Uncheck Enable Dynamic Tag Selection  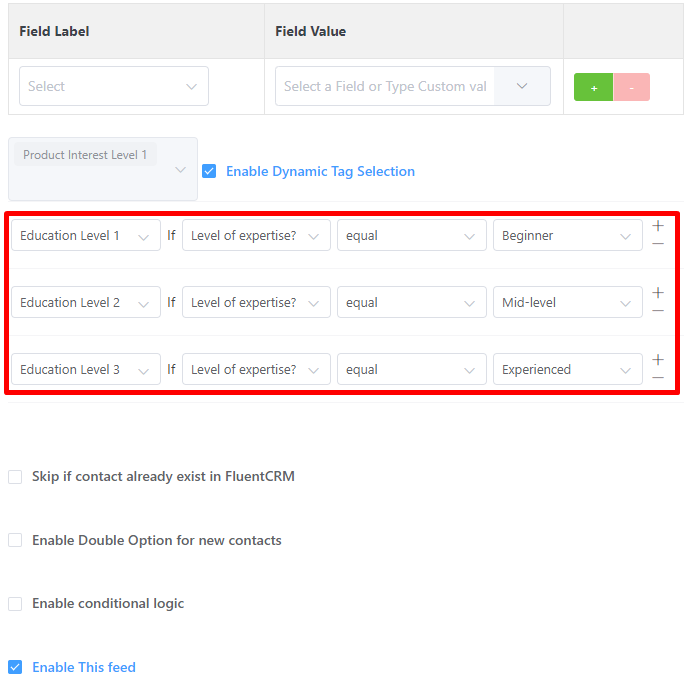[209, 171]
